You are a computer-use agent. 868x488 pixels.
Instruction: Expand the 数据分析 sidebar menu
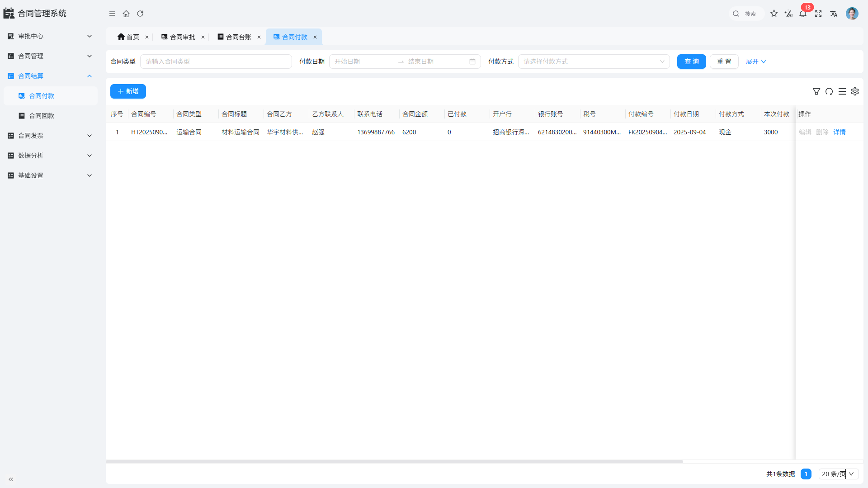coord(50,156)
